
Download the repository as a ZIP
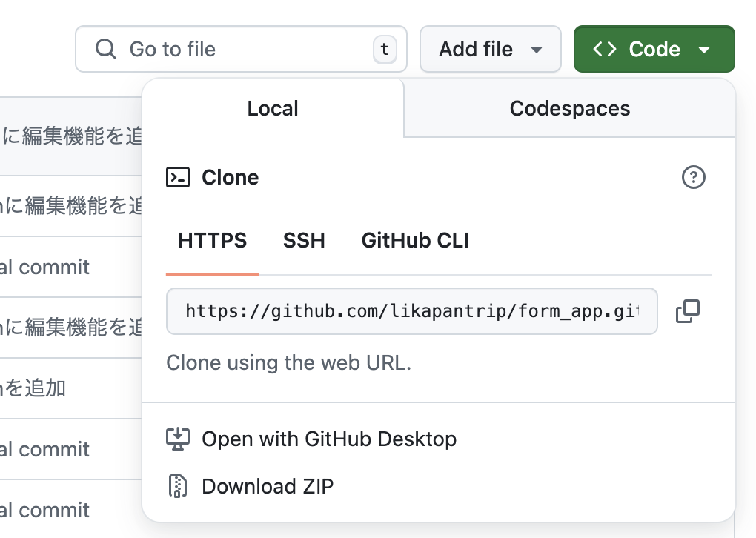(x=268, y=486)
